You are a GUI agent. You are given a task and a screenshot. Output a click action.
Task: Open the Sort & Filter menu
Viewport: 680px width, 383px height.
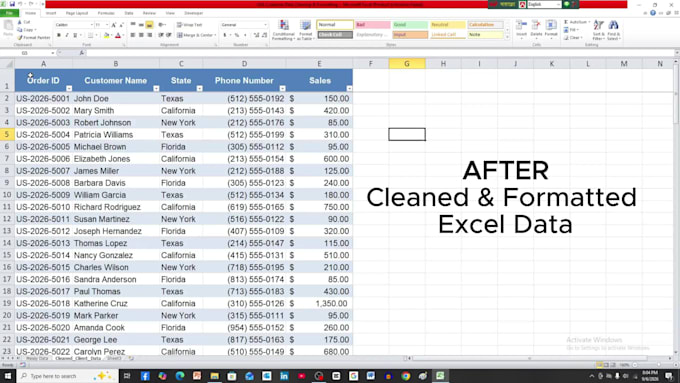[x=598, y=30]
